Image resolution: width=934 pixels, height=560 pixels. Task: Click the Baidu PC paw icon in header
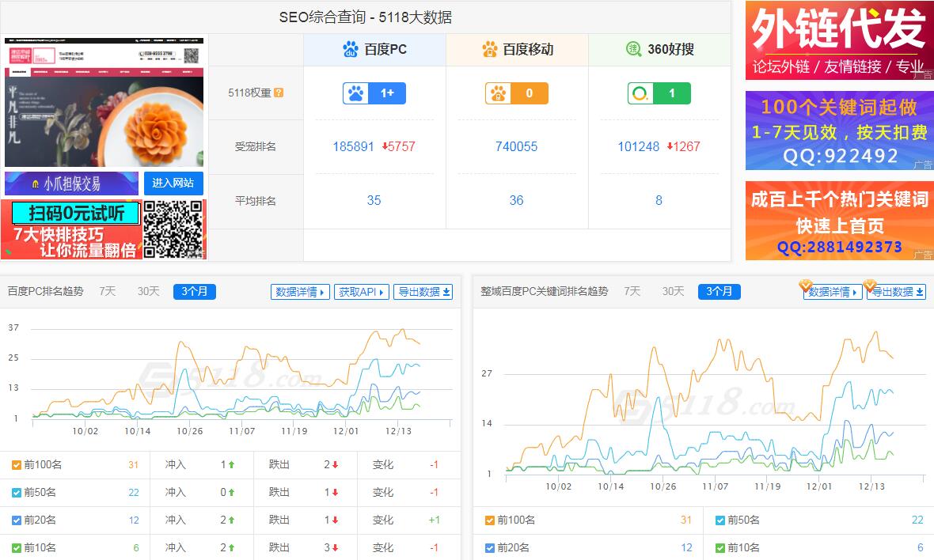[351, 49]
